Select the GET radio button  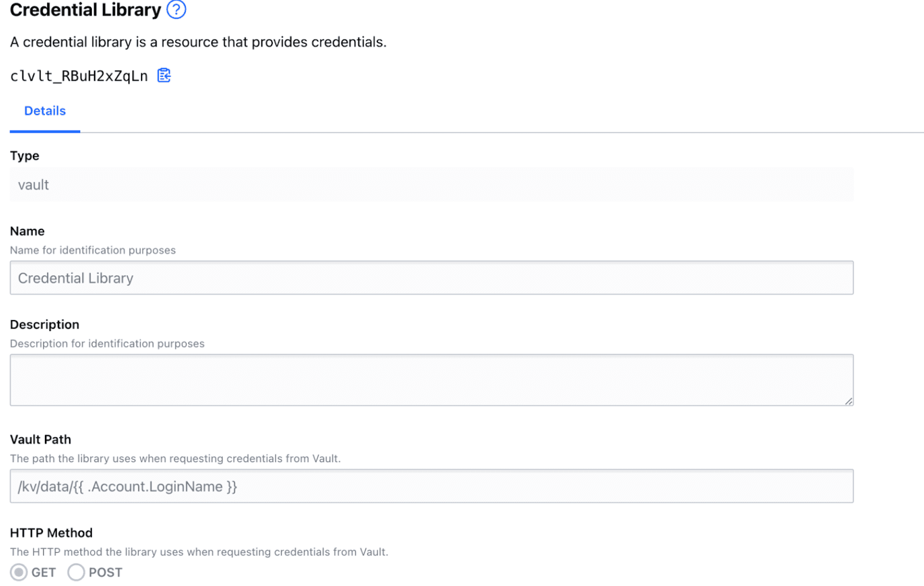point(19,572)
